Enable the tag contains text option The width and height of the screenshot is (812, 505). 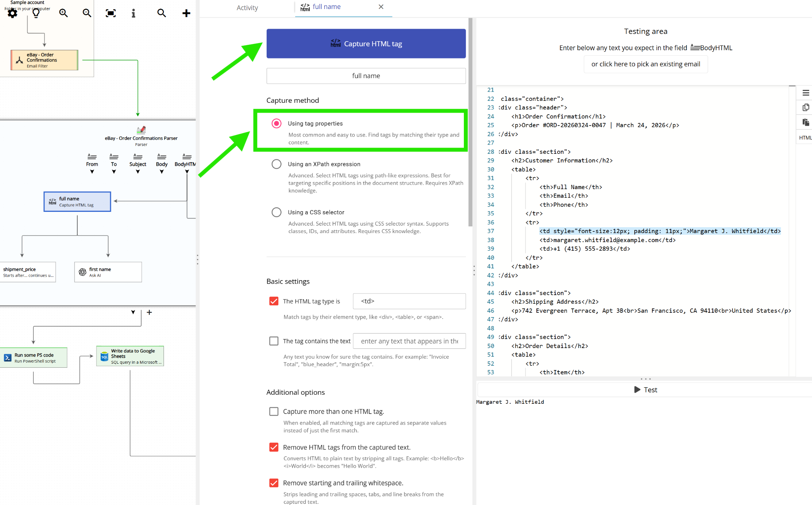tap(274, 341)
